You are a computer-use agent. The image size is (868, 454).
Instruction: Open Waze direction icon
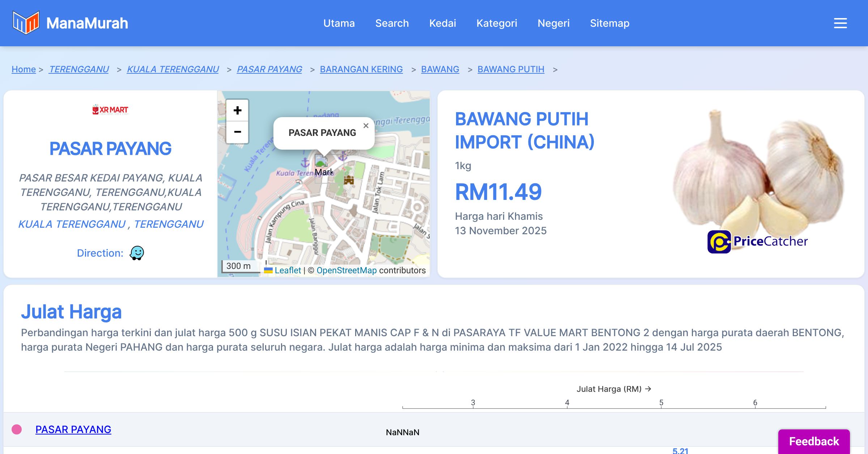coord(137,253)
